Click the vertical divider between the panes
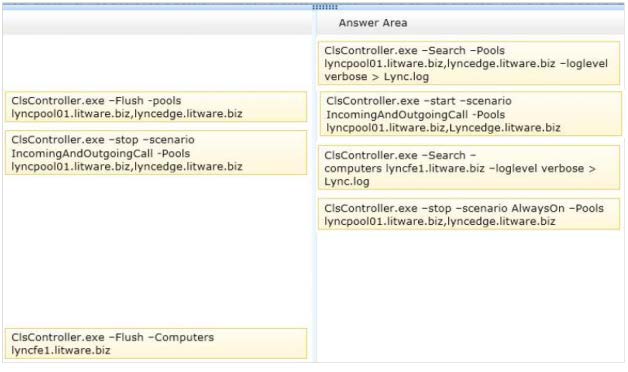The height and width of the screenshot is (372, 628). tap(314, 198)
